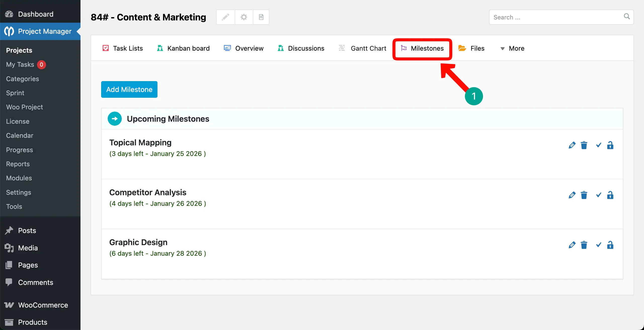This screenshot has height=330, width=644.
Task: Expand the More tab dropdown
Action: click(x=512, y=48)
